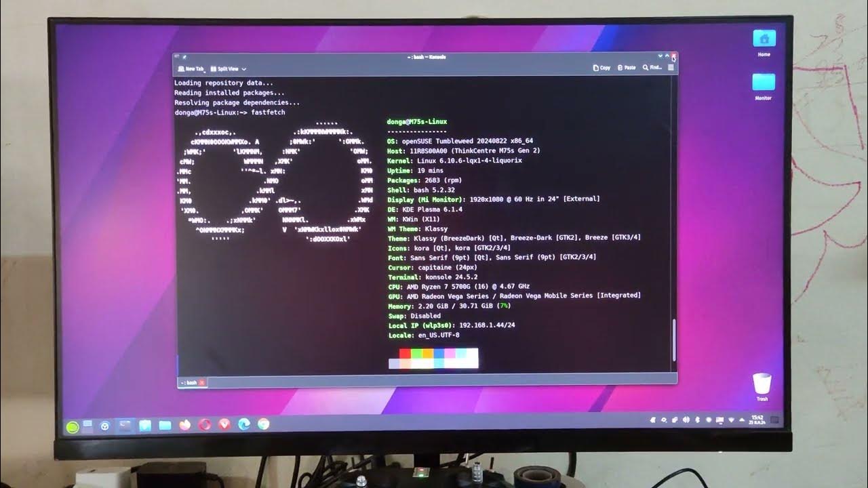Click the pager icon next to the launcher
868x488 pixels.
point(87,426)
